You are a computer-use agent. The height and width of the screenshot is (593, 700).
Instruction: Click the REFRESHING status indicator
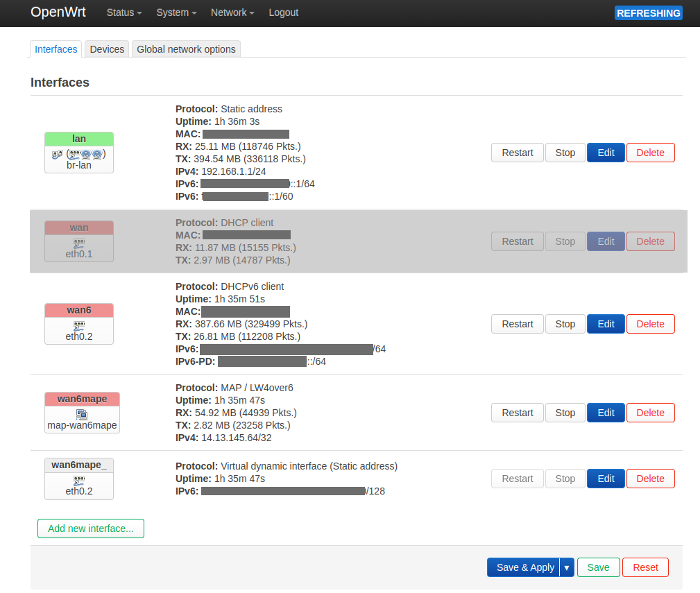pos(648,13)
